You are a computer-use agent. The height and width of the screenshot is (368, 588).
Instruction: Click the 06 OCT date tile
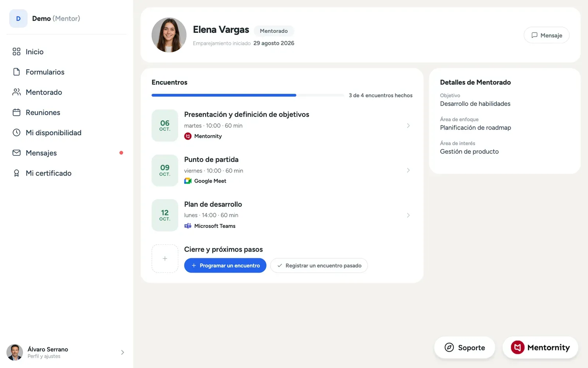click(x=165, y=125)
